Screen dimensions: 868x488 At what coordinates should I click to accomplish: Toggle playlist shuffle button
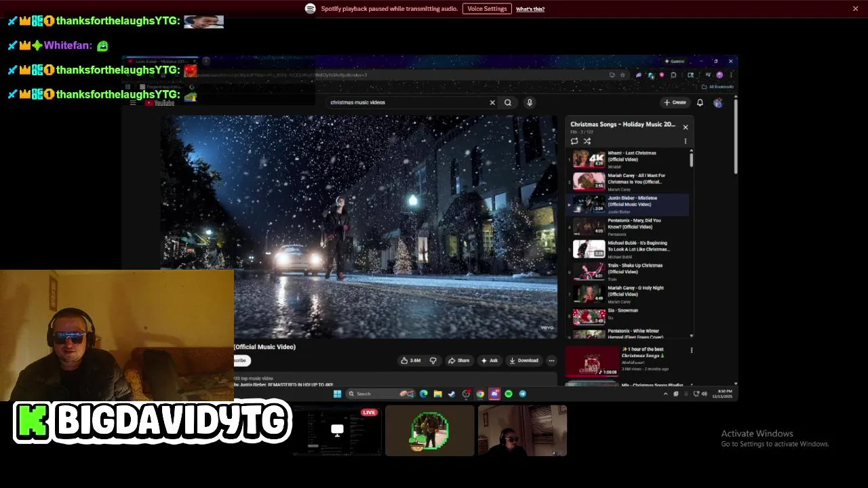click(x=587, y=141)
